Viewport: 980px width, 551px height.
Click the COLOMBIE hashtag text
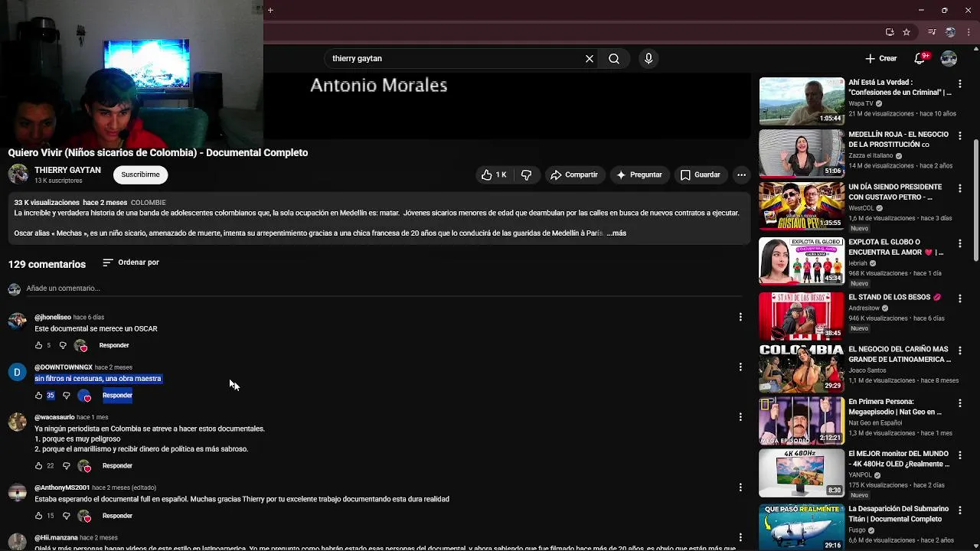coord(148,203)
